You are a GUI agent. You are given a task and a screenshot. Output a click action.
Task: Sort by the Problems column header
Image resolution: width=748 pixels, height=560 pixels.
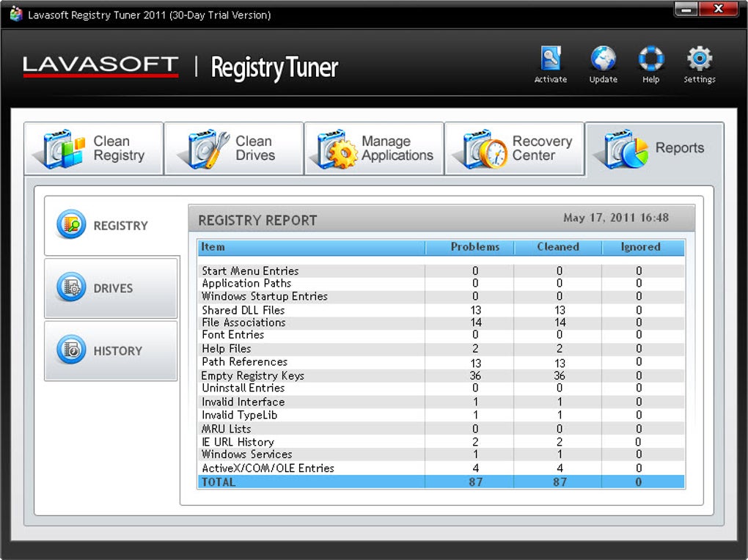469,247
